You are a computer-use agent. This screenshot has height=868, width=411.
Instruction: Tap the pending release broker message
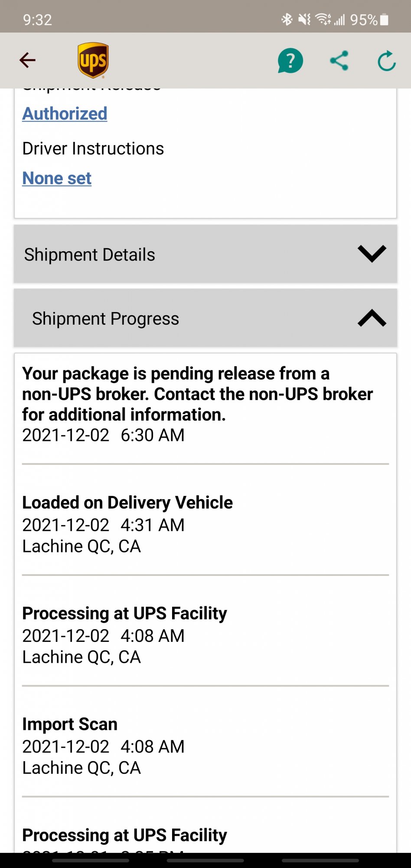(197, 394)
